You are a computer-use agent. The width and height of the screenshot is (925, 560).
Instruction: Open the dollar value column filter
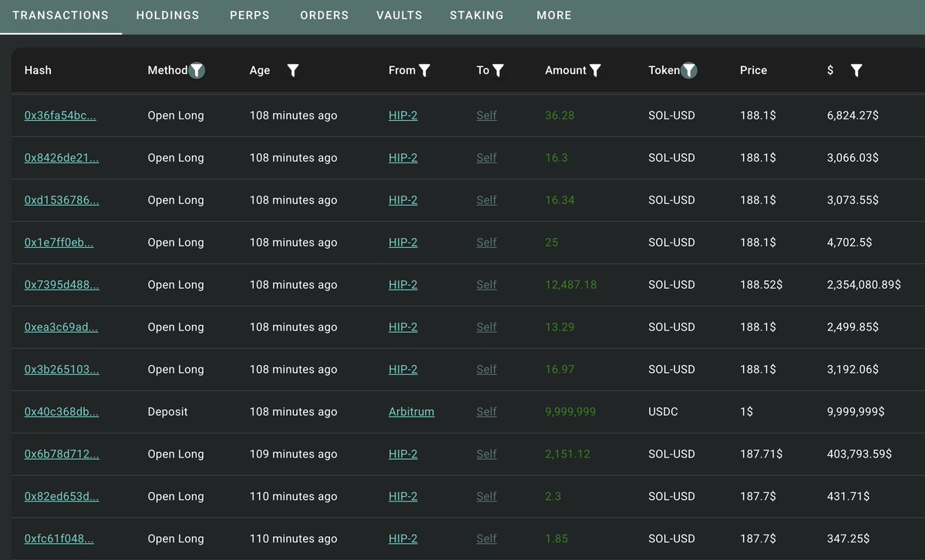pyautogui.click(x=856, y=70)
